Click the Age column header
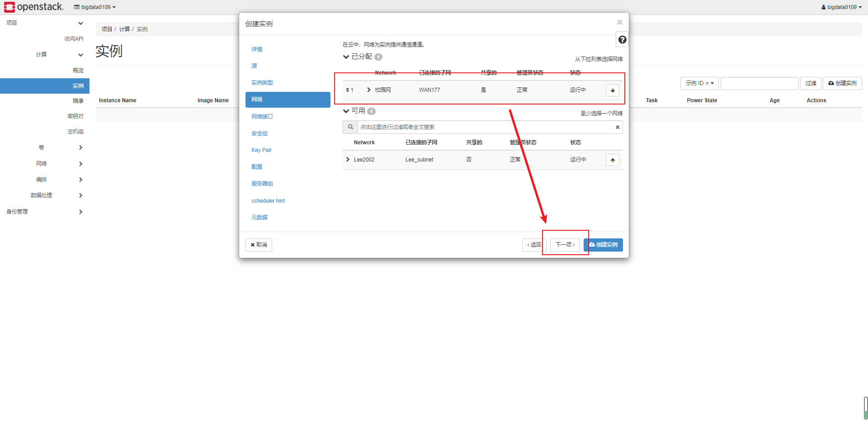This screenshot has height=428, width=868. 774,100
